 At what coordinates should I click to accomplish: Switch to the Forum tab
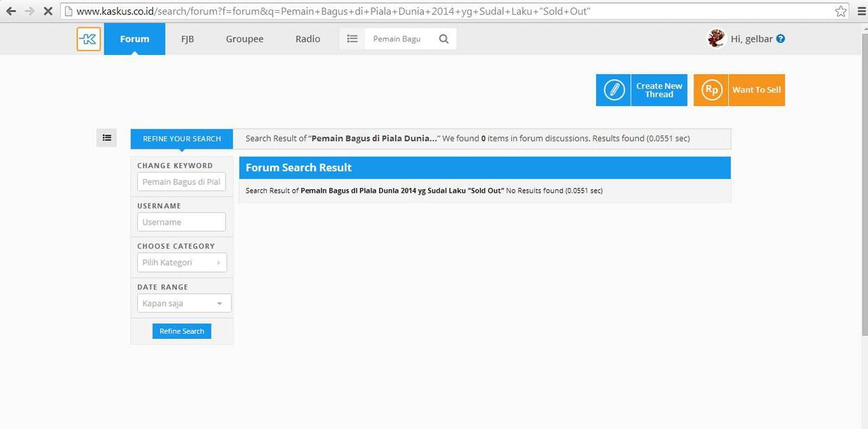[134, 39]
